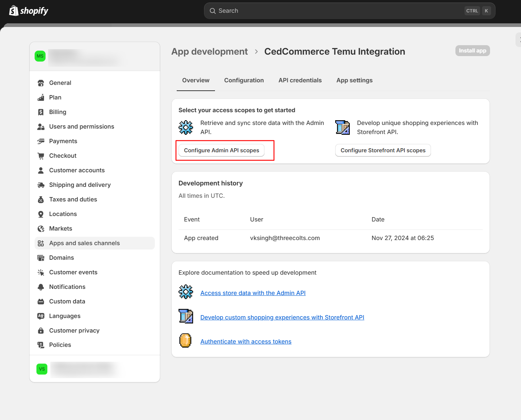Open Develop custom shopping experiences link
Image resolution: width=521 pixels, height=420 pixels.
click(282, 317)
